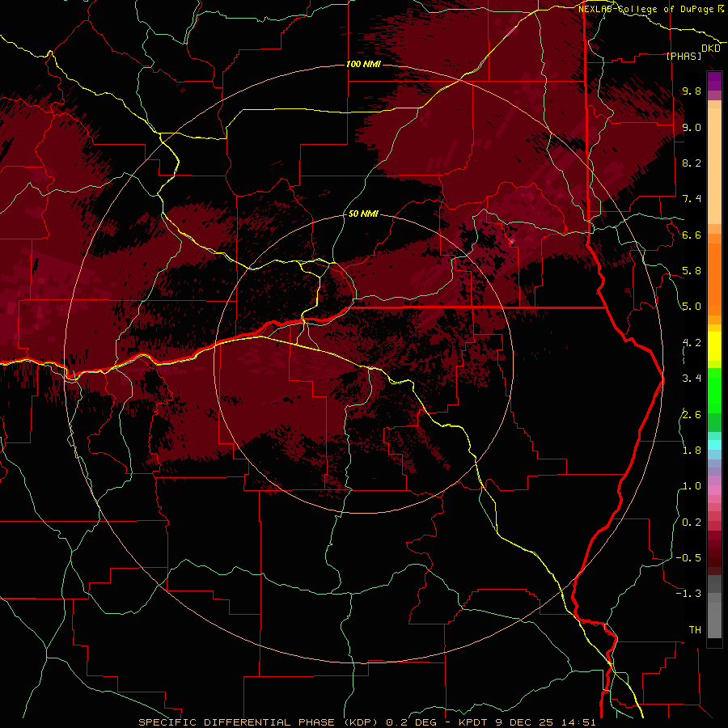Click the pink band of the color scale
The height and width of the screenshot is (728, 728).
(714, 490)
